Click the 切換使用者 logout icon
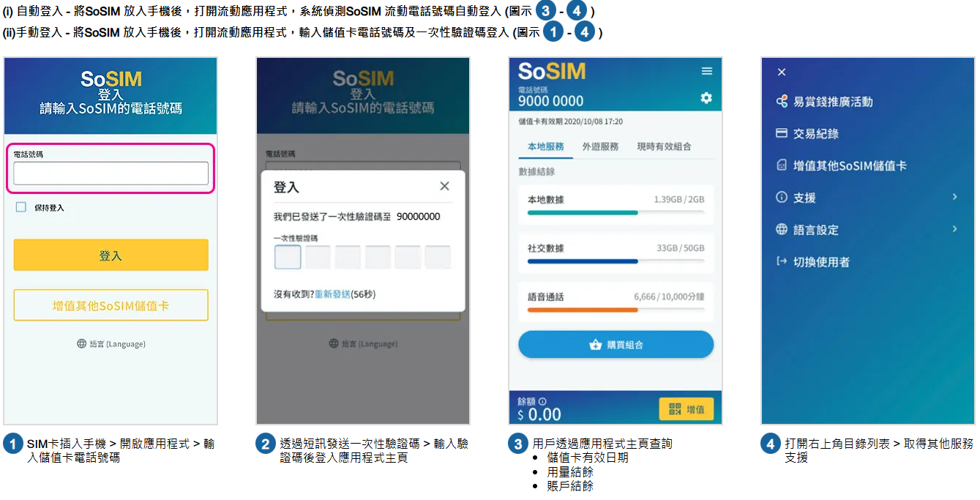 pyautogui.click(x=782, y=261)
